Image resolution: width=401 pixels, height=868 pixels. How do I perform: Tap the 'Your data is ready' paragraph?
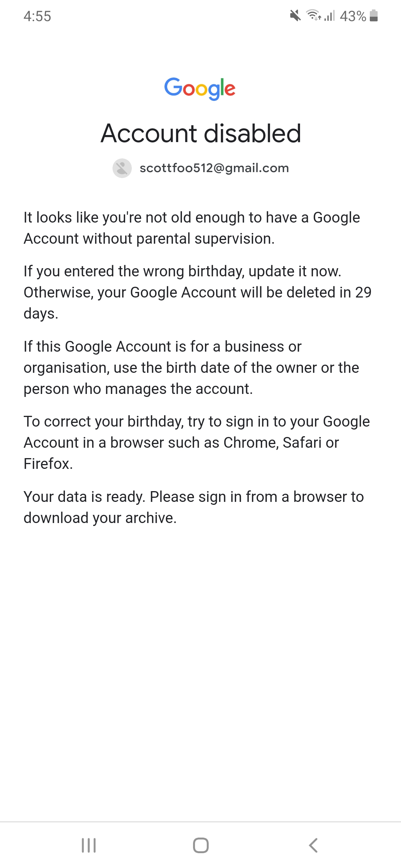tap(193, 507)
